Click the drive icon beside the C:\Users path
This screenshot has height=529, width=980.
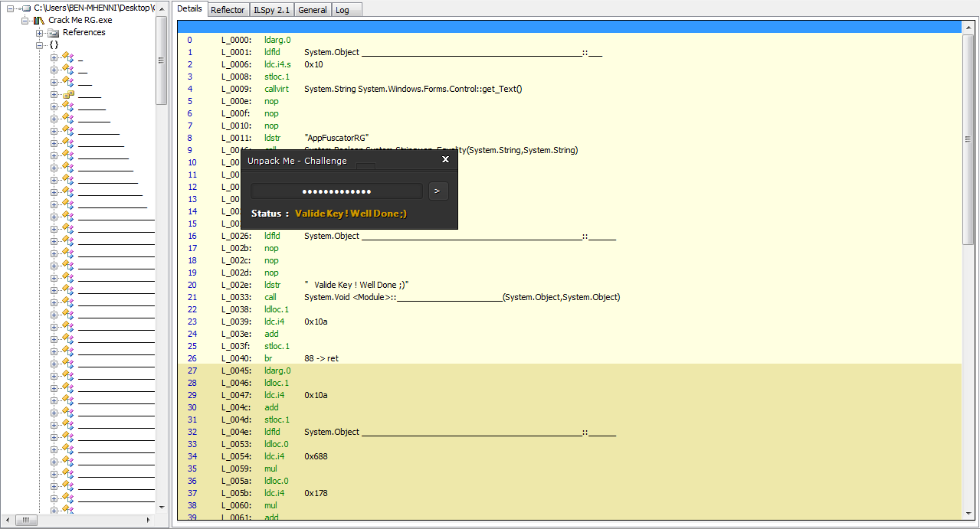click(x=27, y=8)
